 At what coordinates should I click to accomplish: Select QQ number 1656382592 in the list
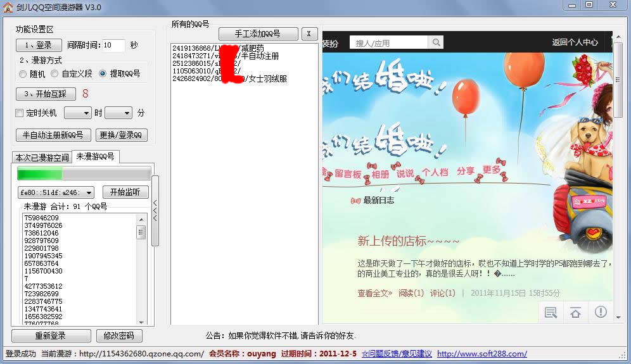[x=43, y=317]
